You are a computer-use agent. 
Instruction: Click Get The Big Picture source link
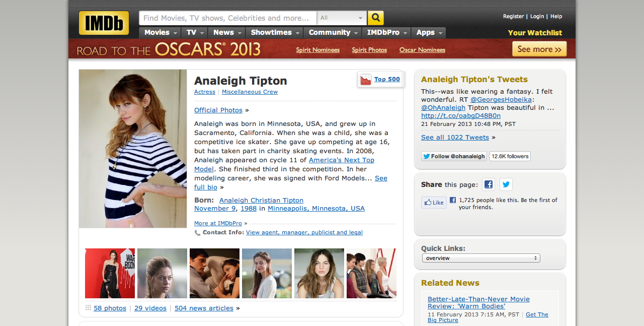(488, 317)
